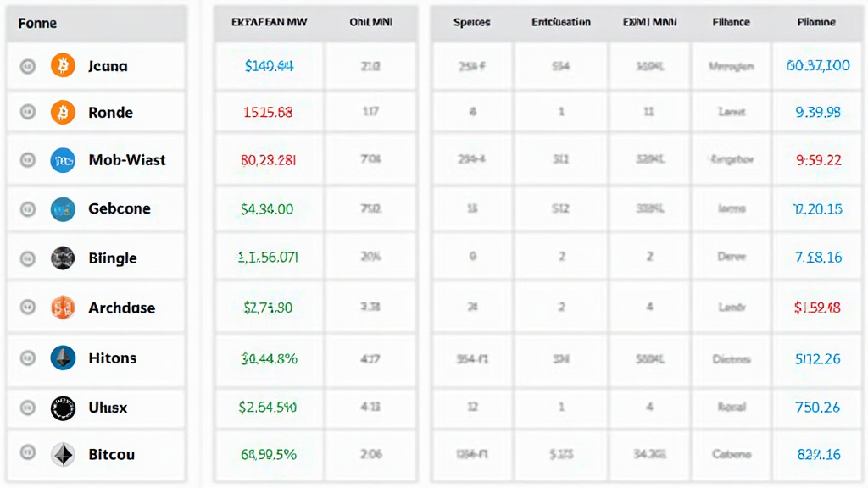Click the blue Mob-Wiast coin icon
Screen dimensions: 868x488
click(63, 160)
